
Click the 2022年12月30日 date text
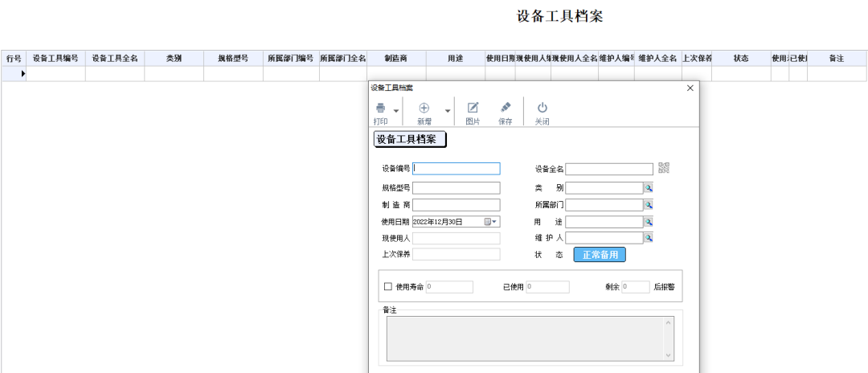[437, 222]
